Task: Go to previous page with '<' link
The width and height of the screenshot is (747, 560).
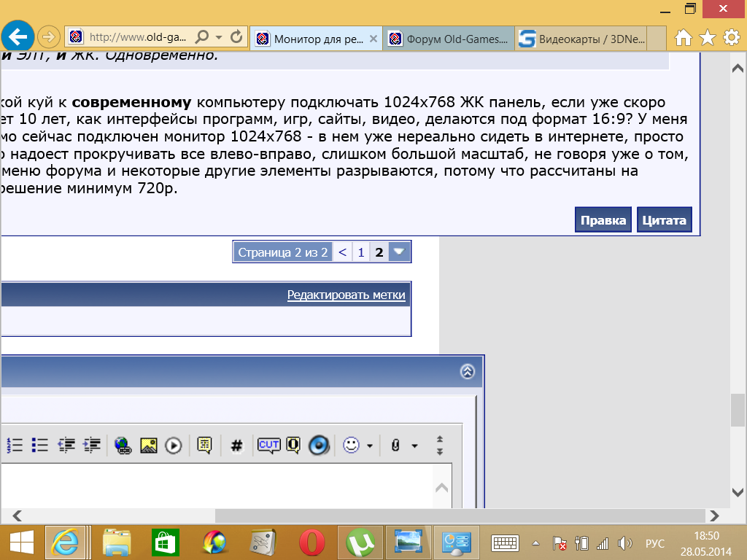Action: [x=342, y=252]
